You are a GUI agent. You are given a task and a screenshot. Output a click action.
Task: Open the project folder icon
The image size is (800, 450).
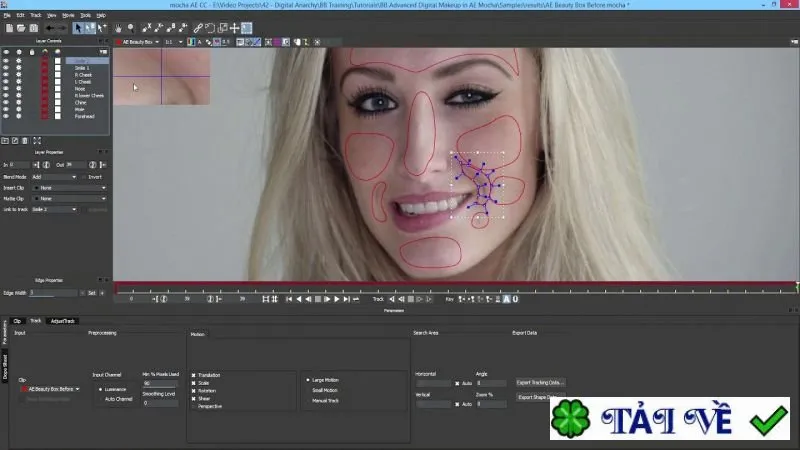click(x=21, y=28)
